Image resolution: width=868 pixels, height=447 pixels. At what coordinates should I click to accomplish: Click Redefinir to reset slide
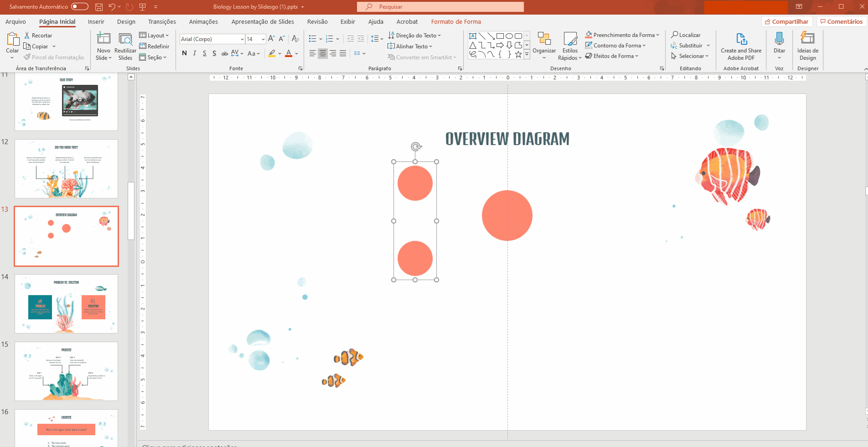click(x=154, y=46)
